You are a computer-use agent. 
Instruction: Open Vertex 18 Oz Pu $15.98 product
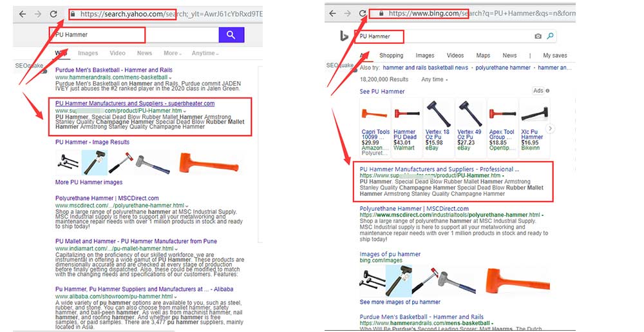click(x=438, y=128)
